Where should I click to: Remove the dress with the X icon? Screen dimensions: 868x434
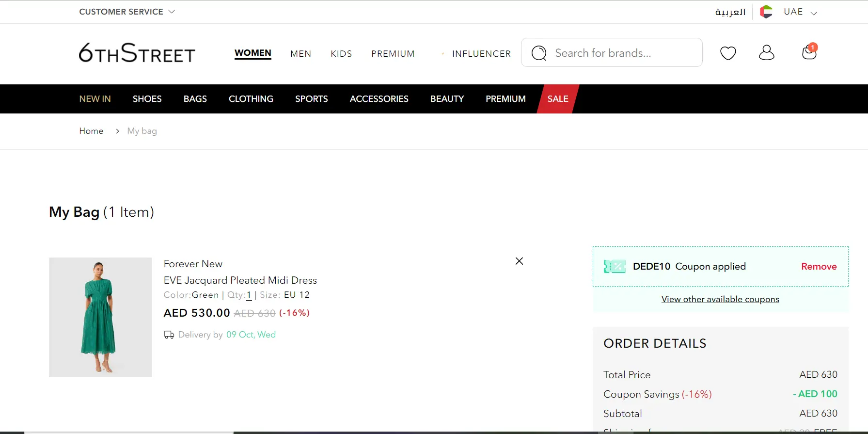point(519,261)
